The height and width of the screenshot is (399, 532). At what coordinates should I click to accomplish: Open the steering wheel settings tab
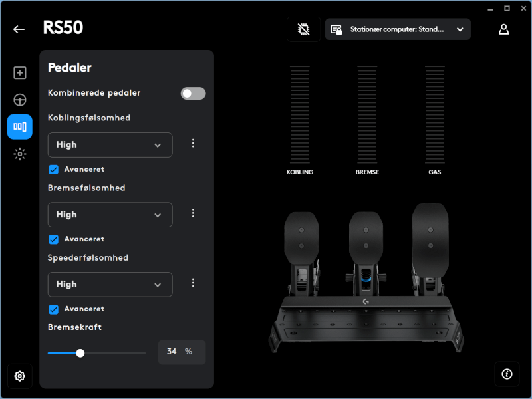point(20,100)
